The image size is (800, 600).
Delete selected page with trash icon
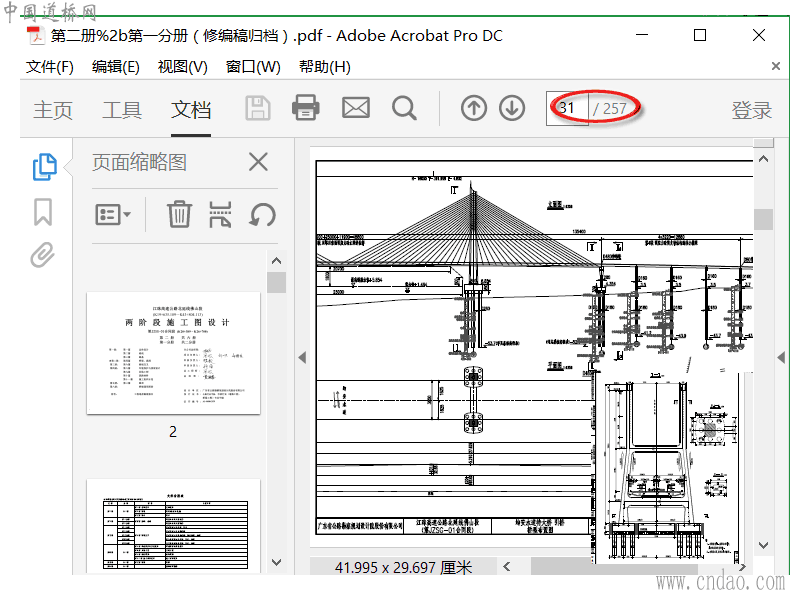[179, 214]
